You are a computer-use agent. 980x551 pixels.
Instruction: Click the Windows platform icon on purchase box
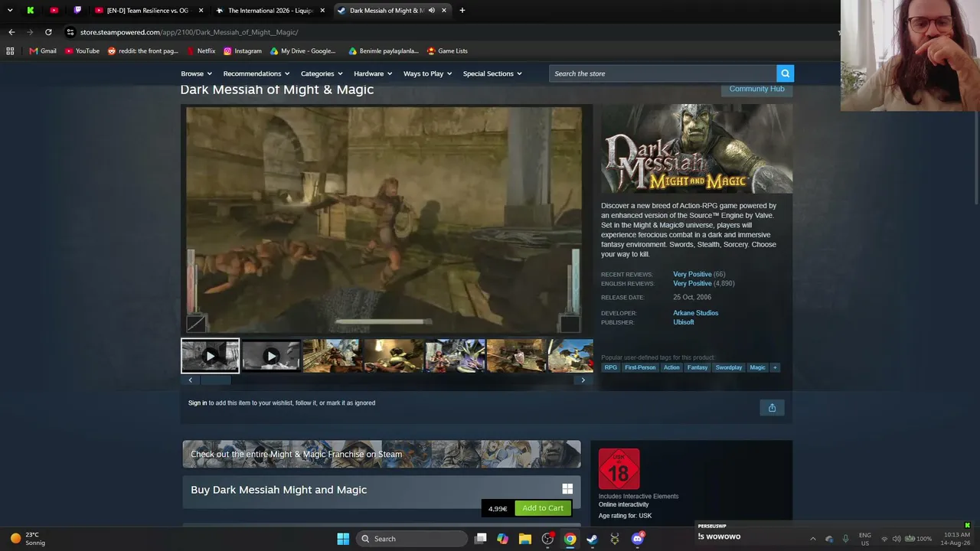(x=567, y=489)
